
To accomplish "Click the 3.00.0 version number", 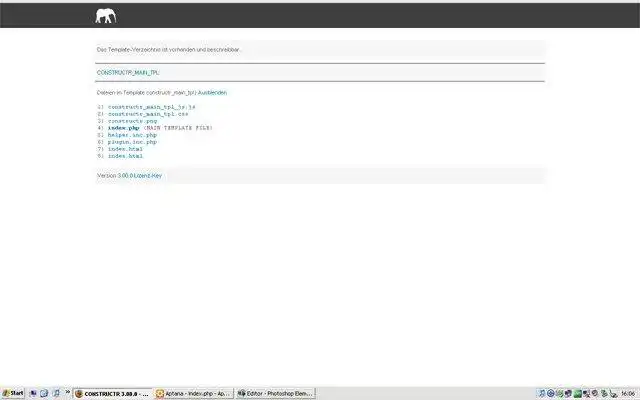I will (x=125, y=176).
